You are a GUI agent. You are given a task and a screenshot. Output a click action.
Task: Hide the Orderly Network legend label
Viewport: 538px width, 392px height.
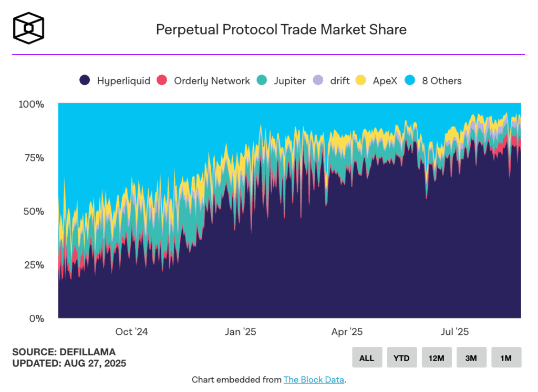(212, 81)
